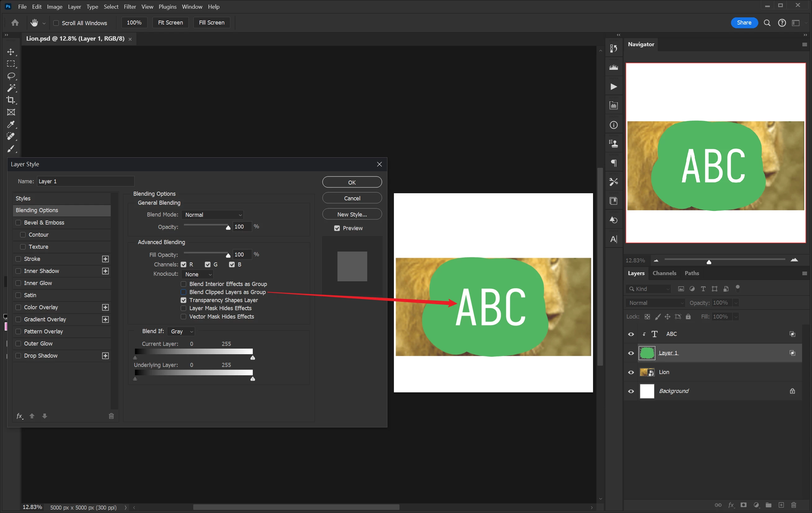This screenshot has width=812, height=513.
Task: Hide the Lion layer visibility
Action: point(631,372)
